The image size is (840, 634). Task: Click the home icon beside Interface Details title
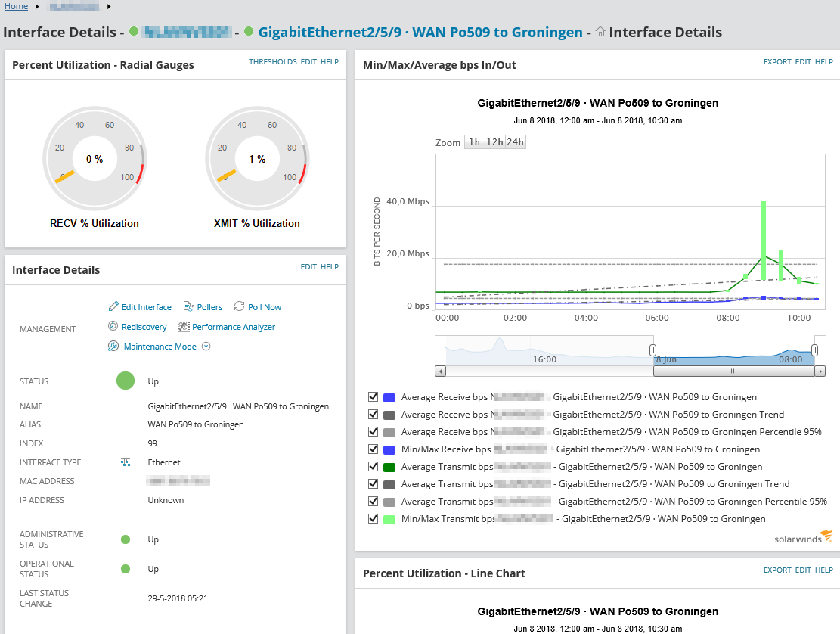(x=600, y=32)
